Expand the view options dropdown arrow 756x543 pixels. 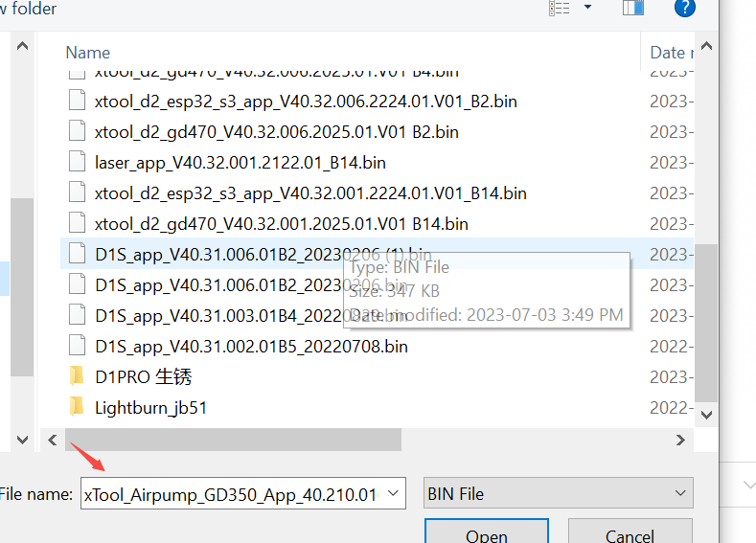click(x=587, y=7)
